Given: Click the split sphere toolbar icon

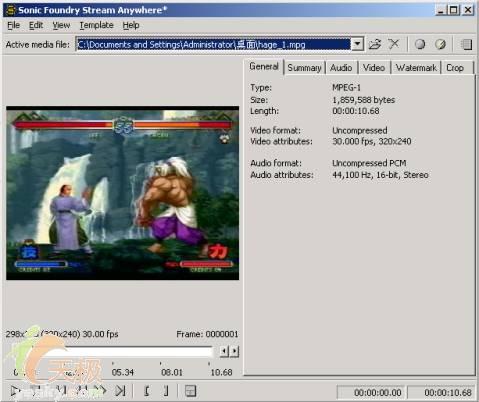Looking at the screenshot, I should (440, 44).
